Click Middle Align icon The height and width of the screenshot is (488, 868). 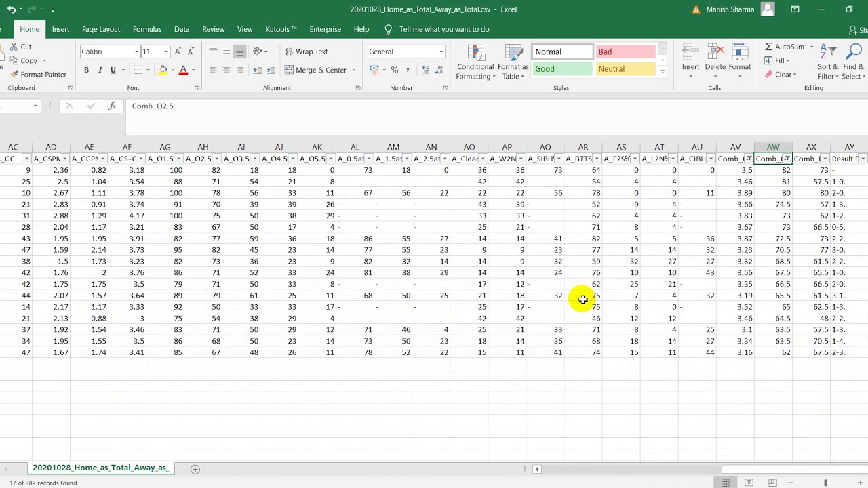point(226,52)
